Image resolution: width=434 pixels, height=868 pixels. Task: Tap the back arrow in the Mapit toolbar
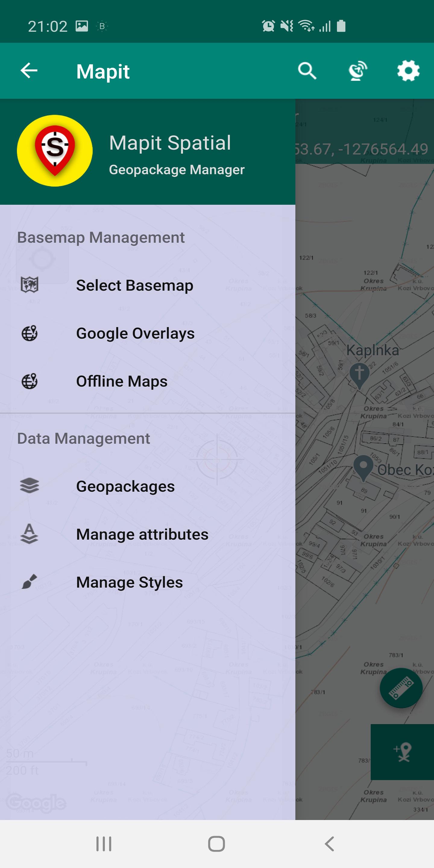coord(29,71)
